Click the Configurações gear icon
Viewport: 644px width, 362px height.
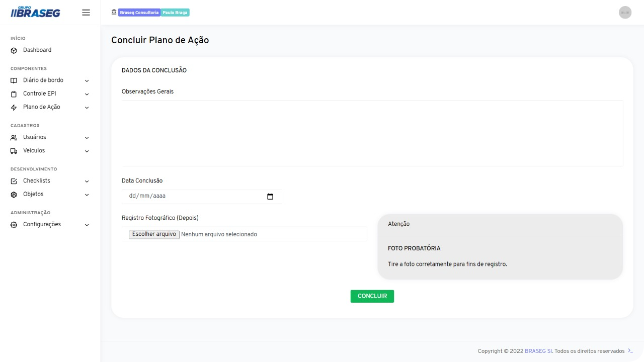coord(14,225)
